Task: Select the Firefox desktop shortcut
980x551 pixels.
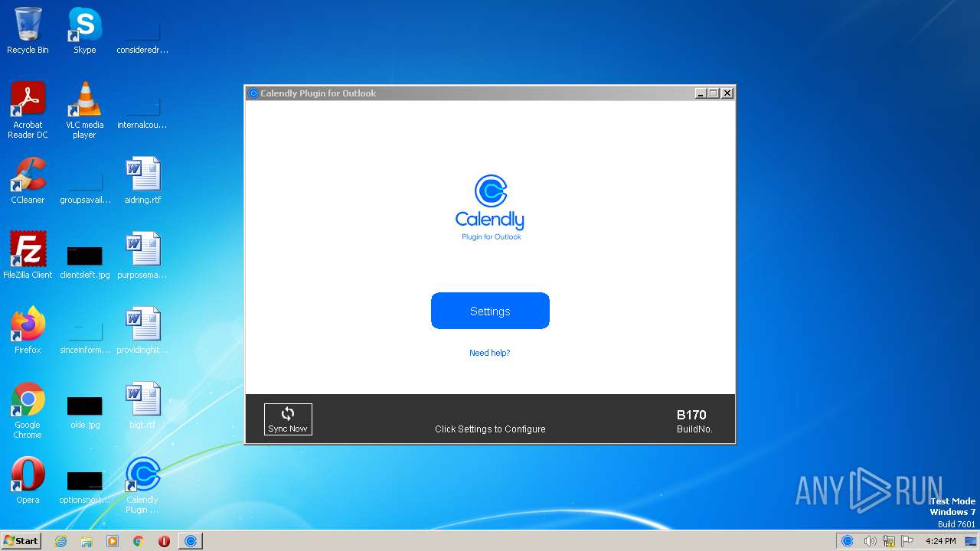Action: [x=28, y=331]
